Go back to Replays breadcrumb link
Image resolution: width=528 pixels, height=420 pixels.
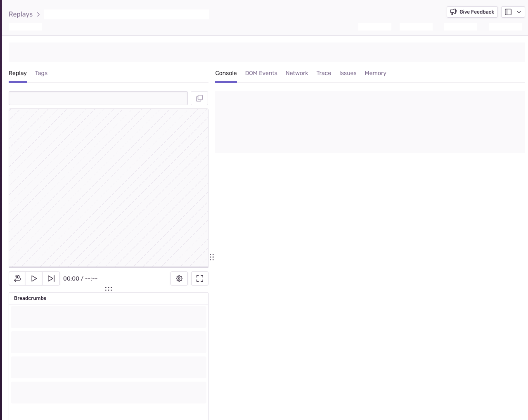21,14
